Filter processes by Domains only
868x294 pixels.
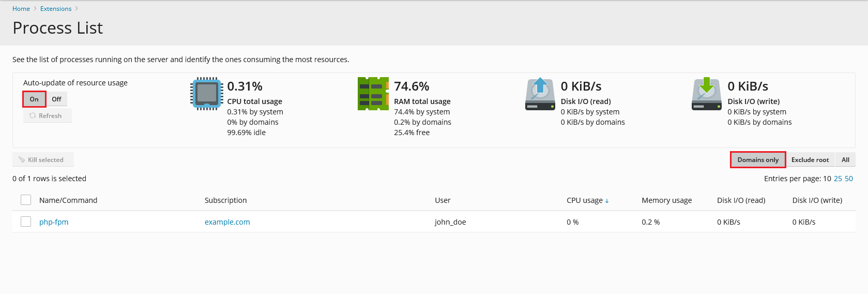tap(757, 160)
